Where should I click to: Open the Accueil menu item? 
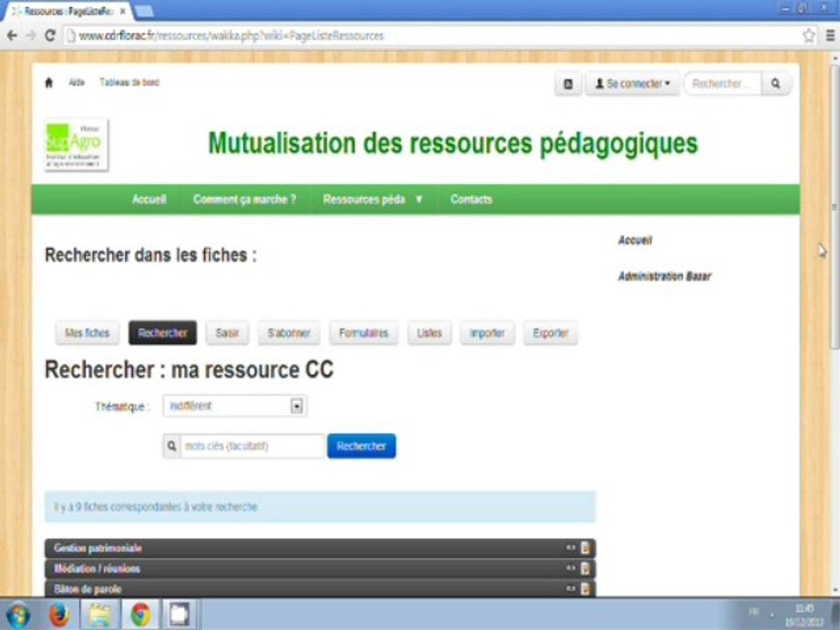[x=149, y=199]
